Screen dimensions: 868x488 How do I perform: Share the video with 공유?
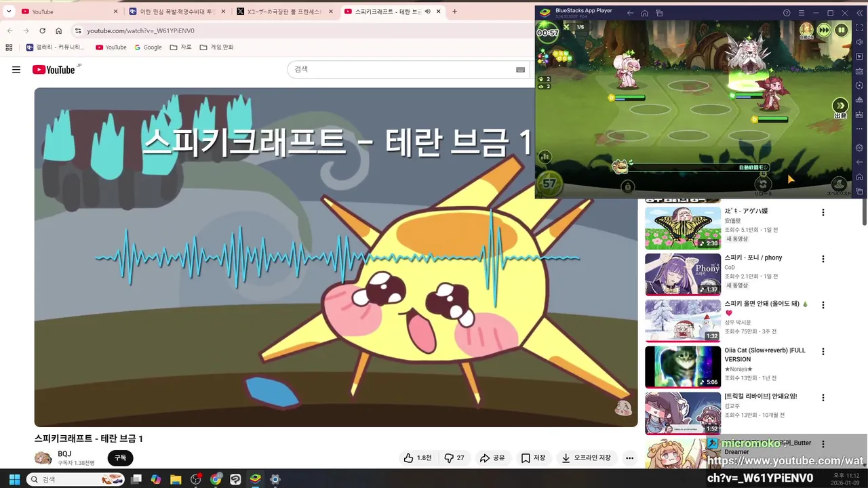[x=492, y=458]
